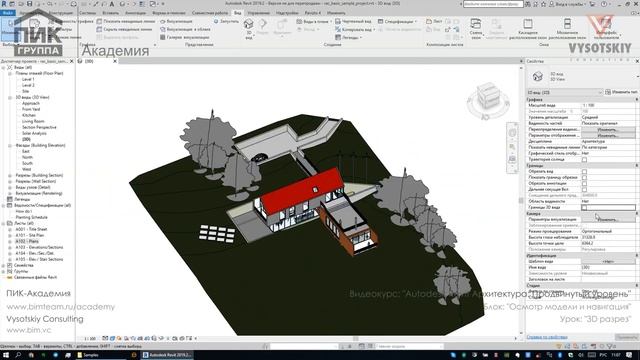Expand the Families (Семейства) tree node expander
The height and width of the screenshot is (360, 640).
click(x=3, y=265)
